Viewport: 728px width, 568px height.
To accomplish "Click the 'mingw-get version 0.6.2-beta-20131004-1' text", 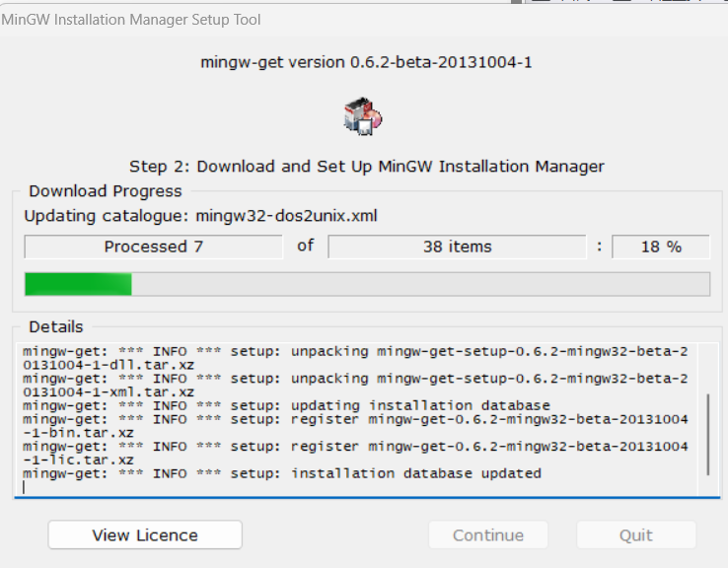I will click(366, 62).
